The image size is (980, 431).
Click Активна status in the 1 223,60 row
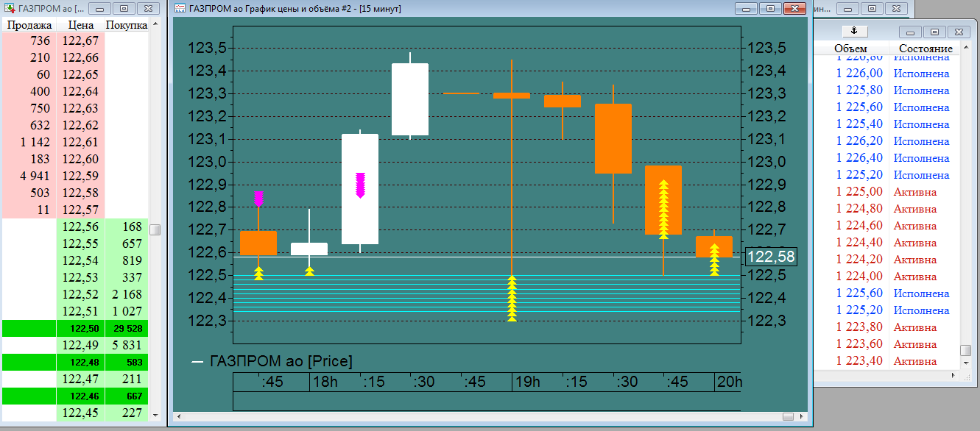point(915,344)
